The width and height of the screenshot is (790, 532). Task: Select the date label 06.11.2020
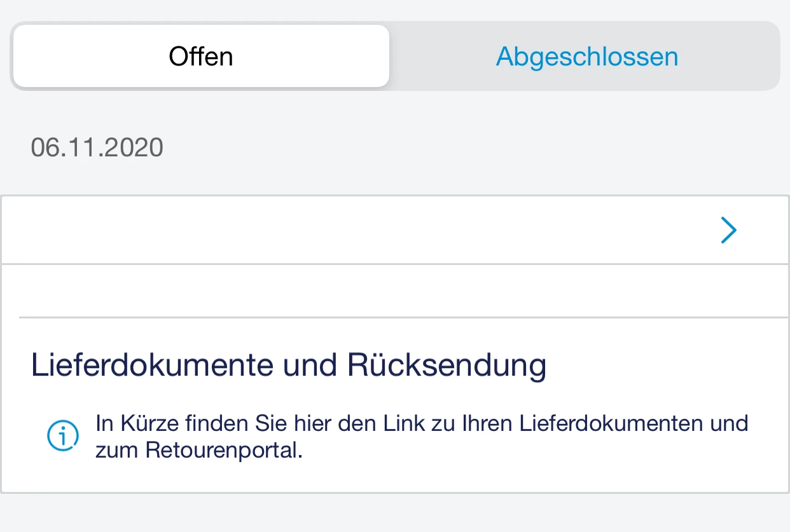tap(97, 147)
